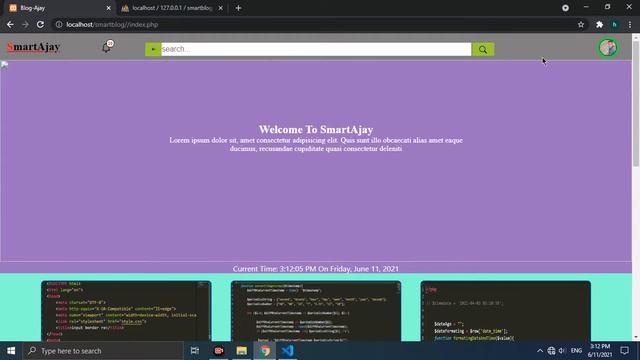The image size is (640, 360).
Task: Click the address bar URL
Action: click(112, 24)
